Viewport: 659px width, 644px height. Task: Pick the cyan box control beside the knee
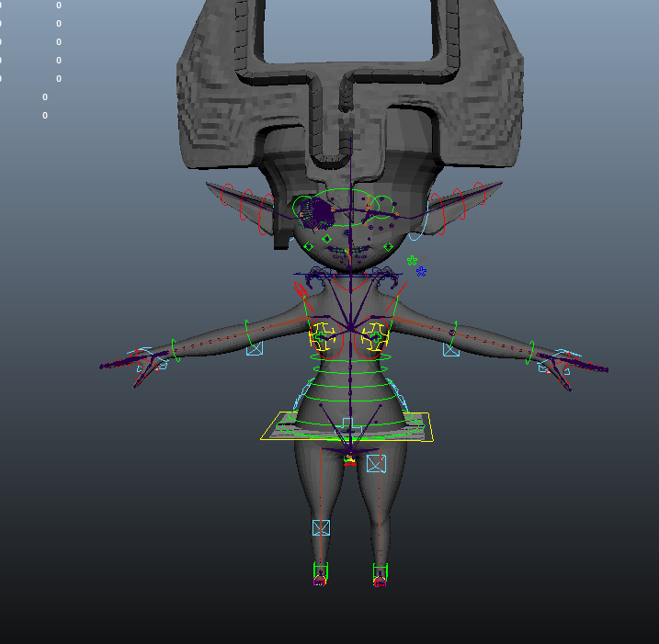[321, 527]
